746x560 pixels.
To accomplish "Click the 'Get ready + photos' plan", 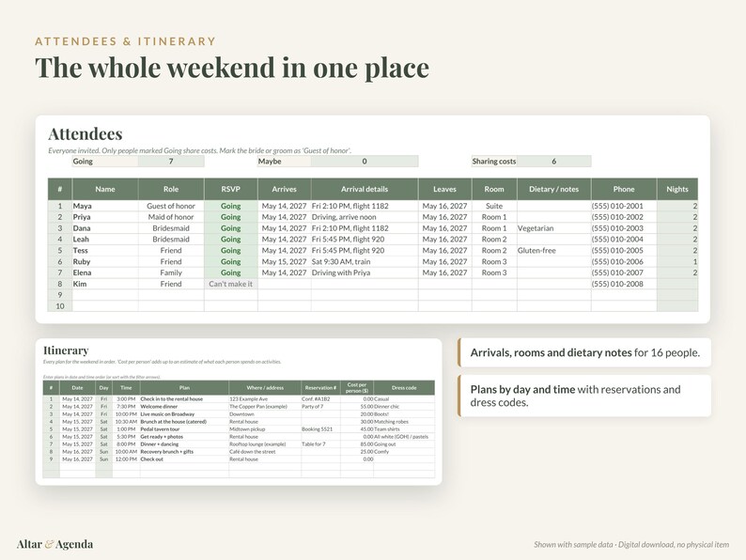I will 184,437.
